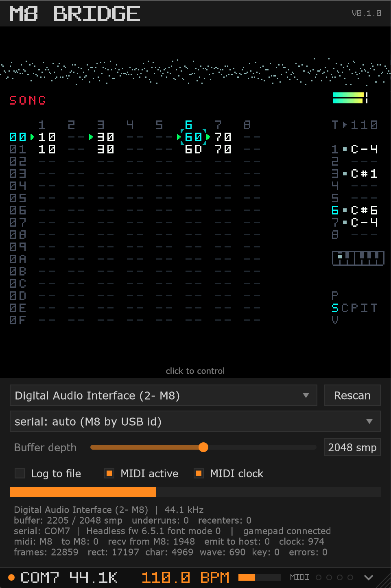Click the M8 BRIDGE title

click(x=75, y=13)
